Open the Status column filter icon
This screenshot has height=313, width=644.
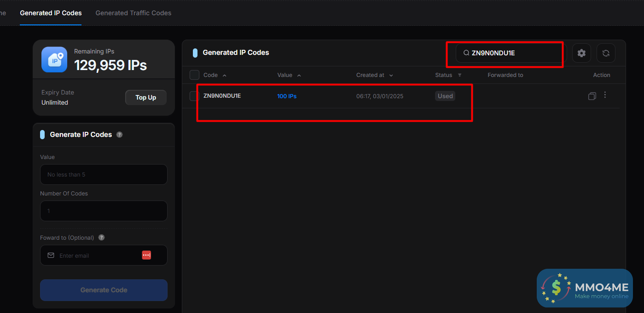pos(459,75)
